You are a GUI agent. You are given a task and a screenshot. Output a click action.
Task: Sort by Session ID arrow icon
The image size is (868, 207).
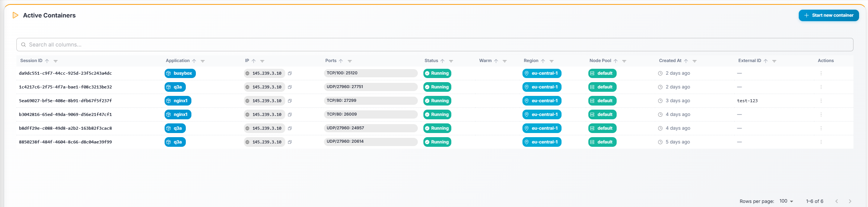pyautogui.click(x=47, y=61)
